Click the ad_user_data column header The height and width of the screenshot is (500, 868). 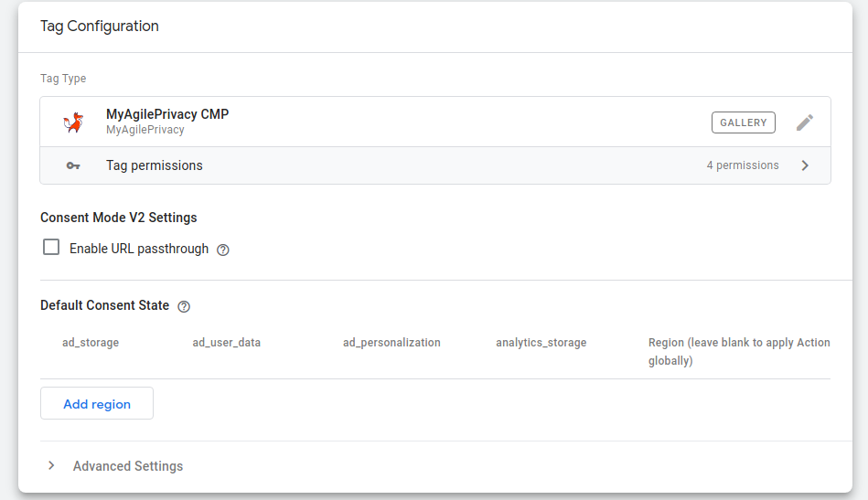click(227, 343)
